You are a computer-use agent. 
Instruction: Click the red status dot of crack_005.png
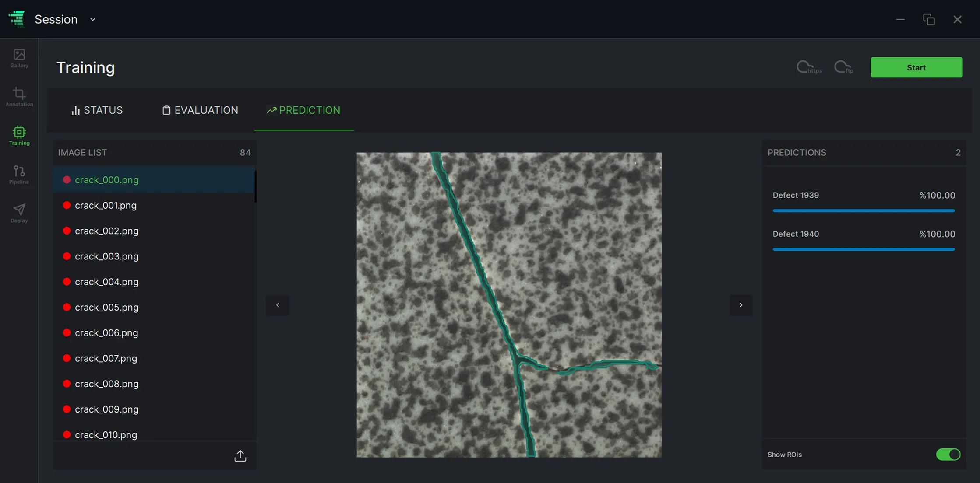point(67,307)
